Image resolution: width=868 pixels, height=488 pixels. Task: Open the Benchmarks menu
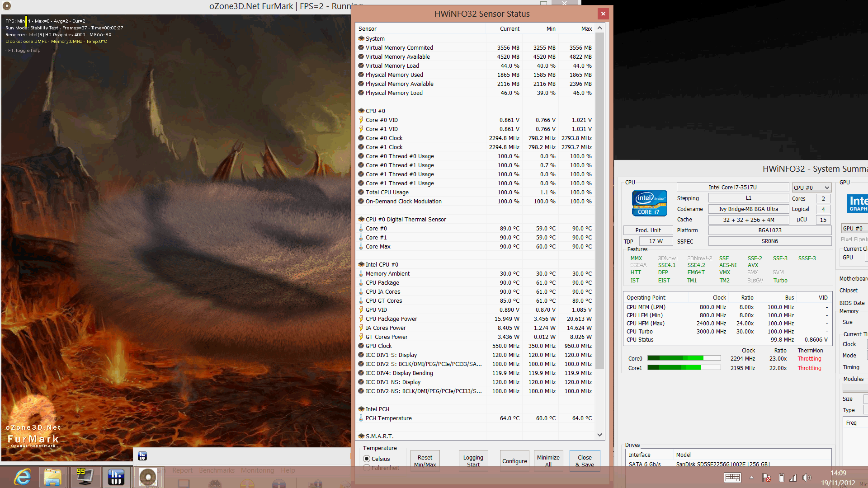pos(217,470)
